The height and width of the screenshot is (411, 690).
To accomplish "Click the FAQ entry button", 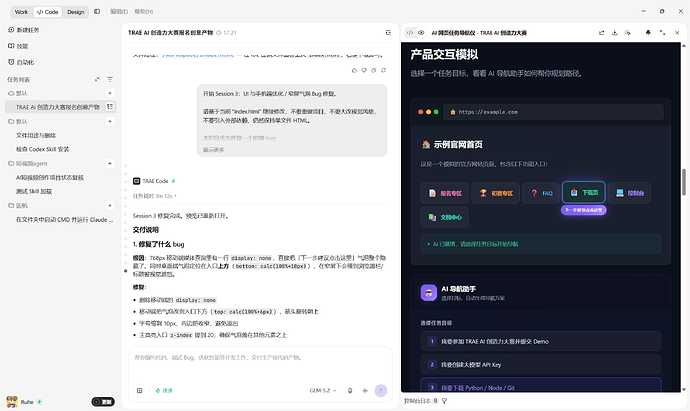I will [541, 193].
